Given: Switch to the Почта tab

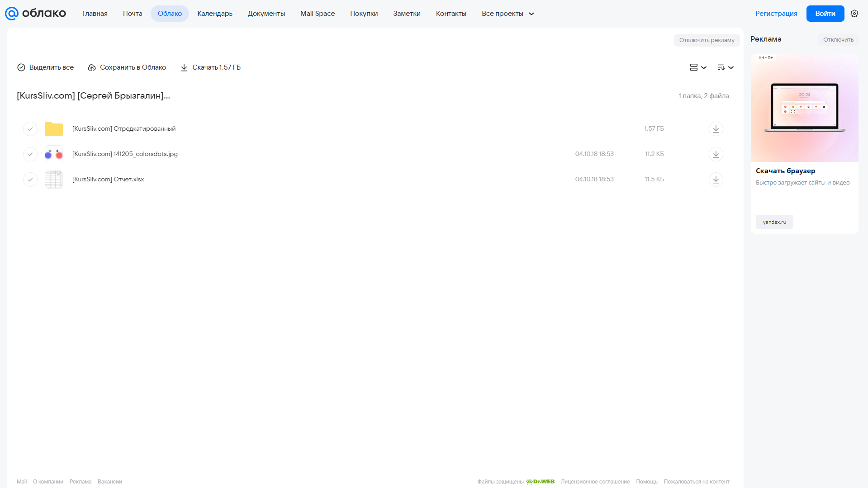Looking at the screenshot, I should (133, 14).
